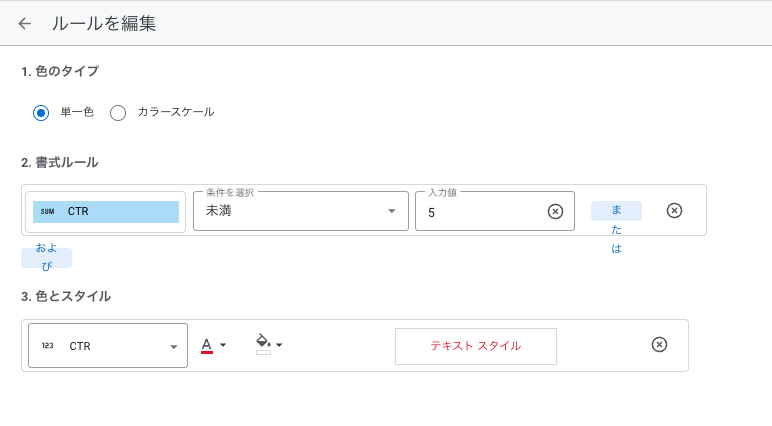The height and width of the screenshot is (426, 772).
Task: Expand the fill color dropdown arrow
Action: pos(279,345)
